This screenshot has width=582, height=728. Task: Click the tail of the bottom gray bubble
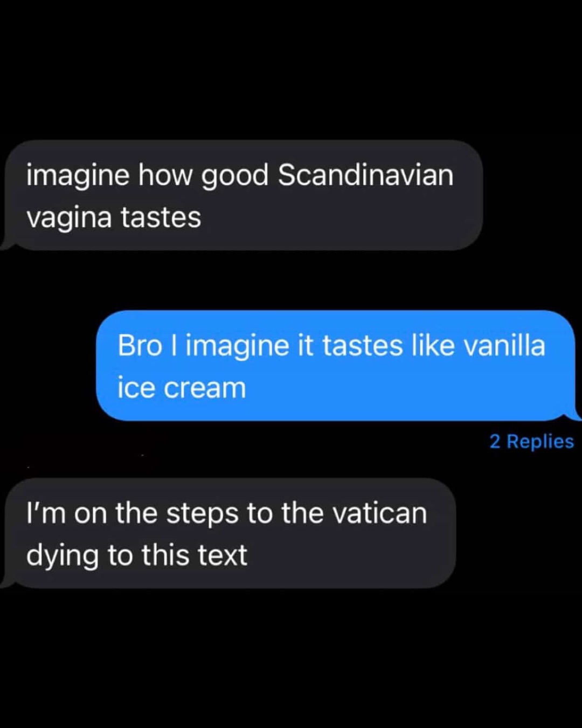point(7,582)
